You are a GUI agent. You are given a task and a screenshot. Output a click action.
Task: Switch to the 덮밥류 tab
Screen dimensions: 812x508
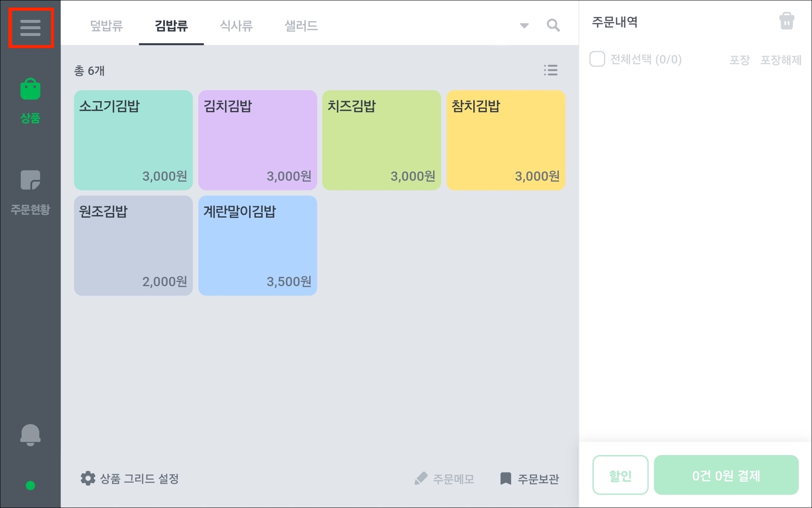click(x=106, y=26)
